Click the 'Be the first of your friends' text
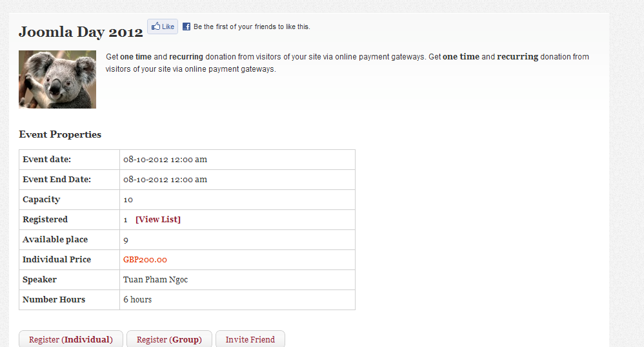 click(x=252, y=26)
